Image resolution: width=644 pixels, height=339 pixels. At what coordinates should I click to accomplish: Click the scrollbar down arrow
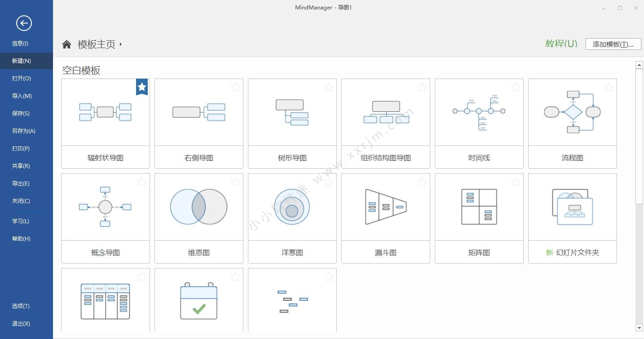[x=640, y=328]
